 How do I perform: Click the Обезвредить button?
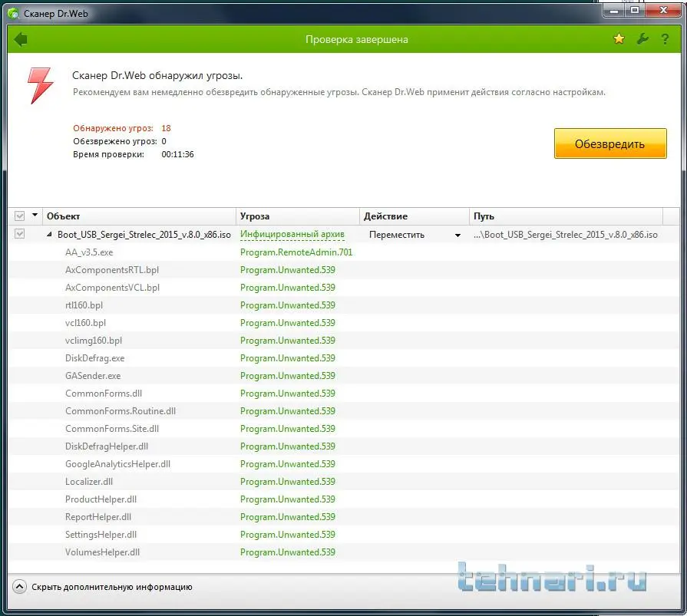point(610,143)
